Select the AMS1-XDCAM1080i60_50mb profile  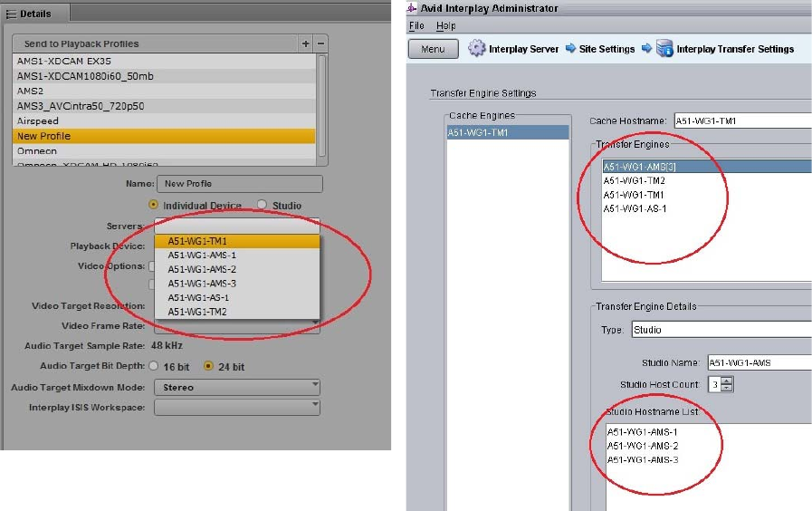click(x=164, y=76)
